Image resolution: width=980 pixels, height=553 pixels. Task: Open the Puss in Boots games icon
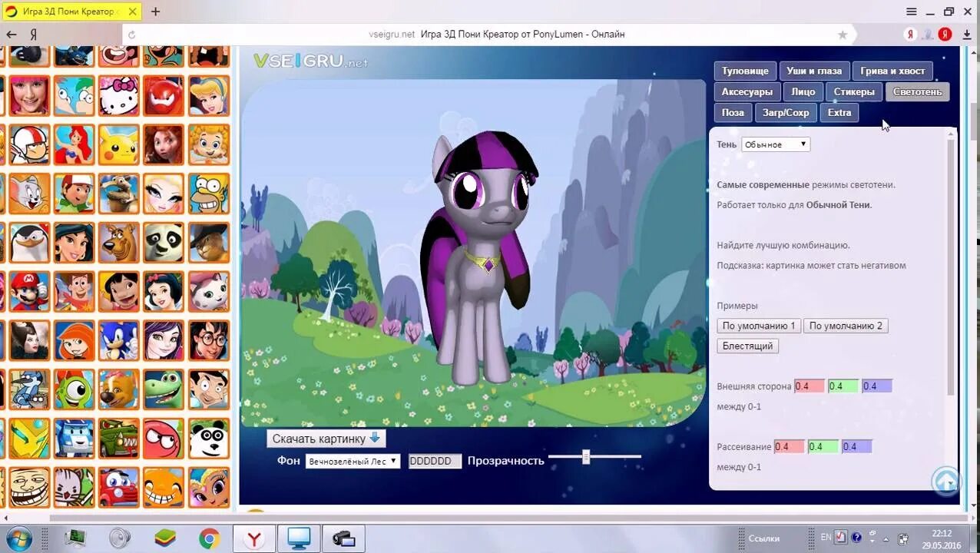point(209,243)
